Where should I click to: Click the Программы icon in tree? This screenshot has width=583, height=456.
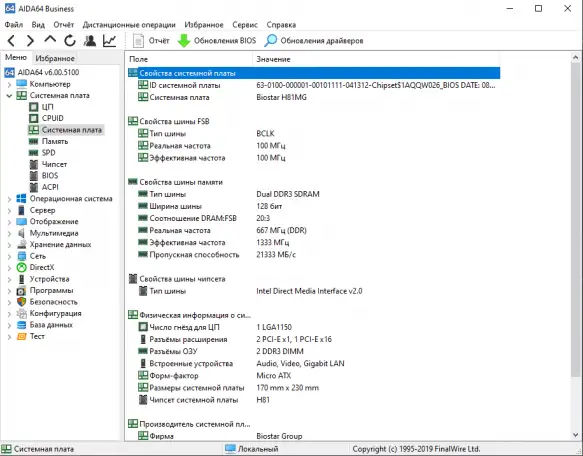(22, 290)
